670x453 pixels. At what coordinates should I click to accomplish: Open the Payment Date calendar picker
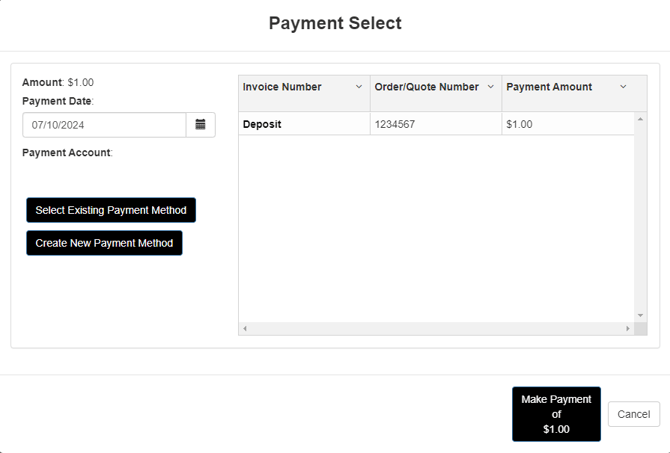tap(200, 125)
